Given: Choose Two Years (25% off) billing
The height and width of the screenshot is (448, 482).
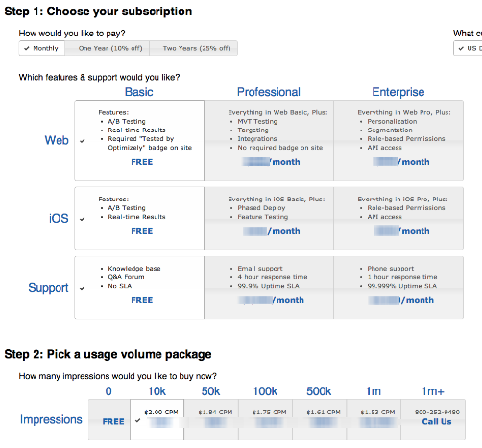Looking at the screenshot, I should tap(194, 48).
